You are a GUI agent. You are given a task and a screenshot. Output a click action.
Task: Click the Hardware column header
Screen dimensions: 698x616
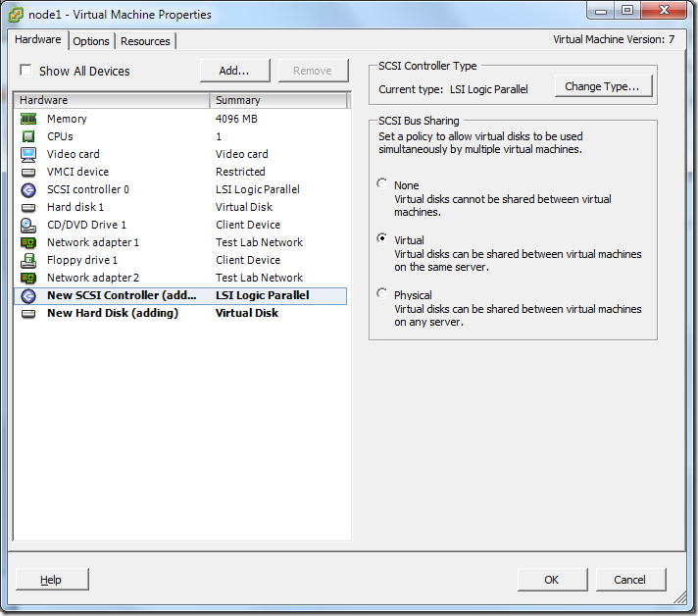tap(112, 100)
